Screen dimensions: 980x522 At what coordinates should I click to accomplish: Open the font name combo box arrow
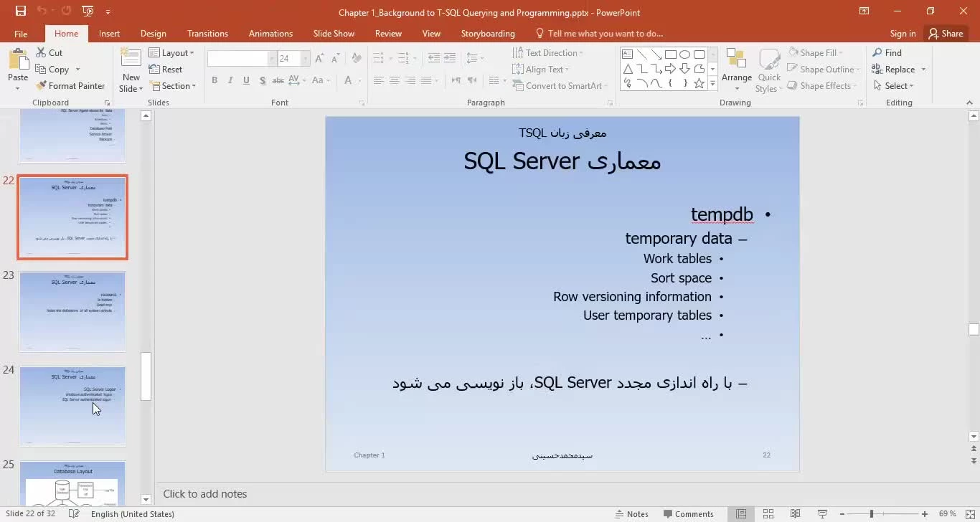[272, 59]
